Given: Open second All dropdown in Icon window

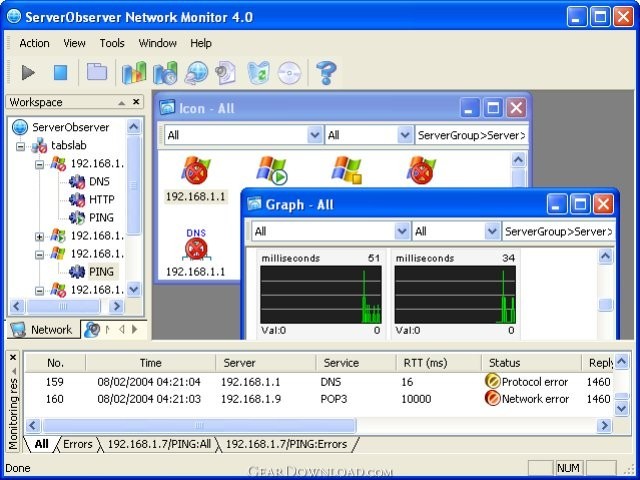Looking at the screenshot, I should 405,135.
